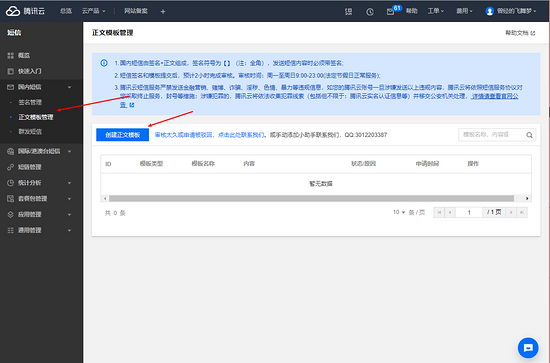Click the 国际/港澳台短信 globe icon
The height and width of the screenshot is (363, 550).
[x=11, y=152]
